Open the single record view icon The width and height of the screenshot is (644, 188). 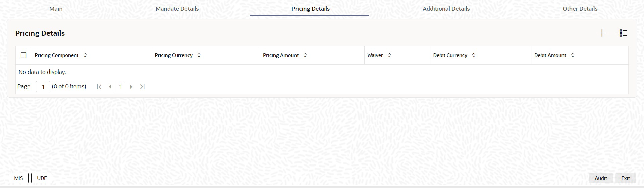(x=623, y=33)
